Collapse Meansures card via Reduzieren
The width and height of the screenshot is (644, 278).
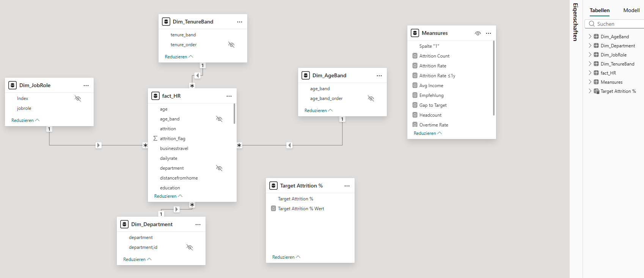point(428,133)
